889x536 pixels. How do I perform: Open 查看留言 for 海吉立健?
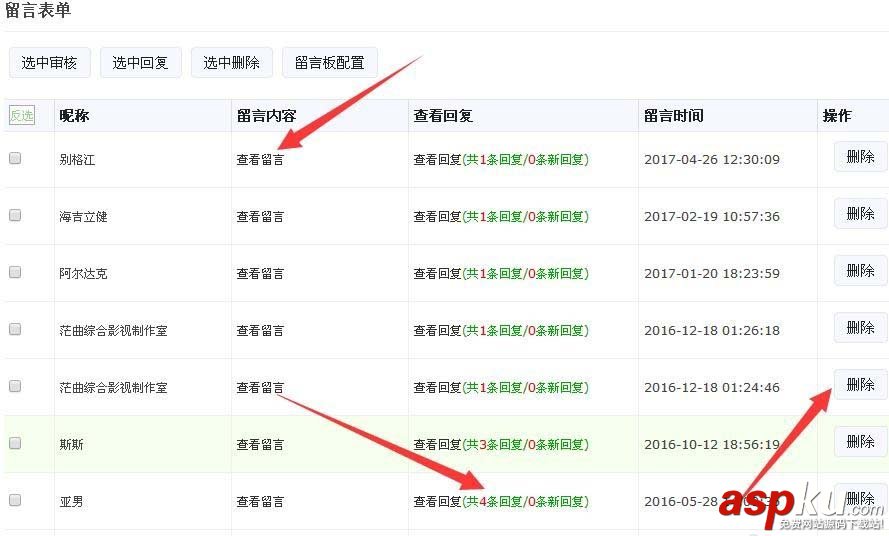tap(260, 217)
